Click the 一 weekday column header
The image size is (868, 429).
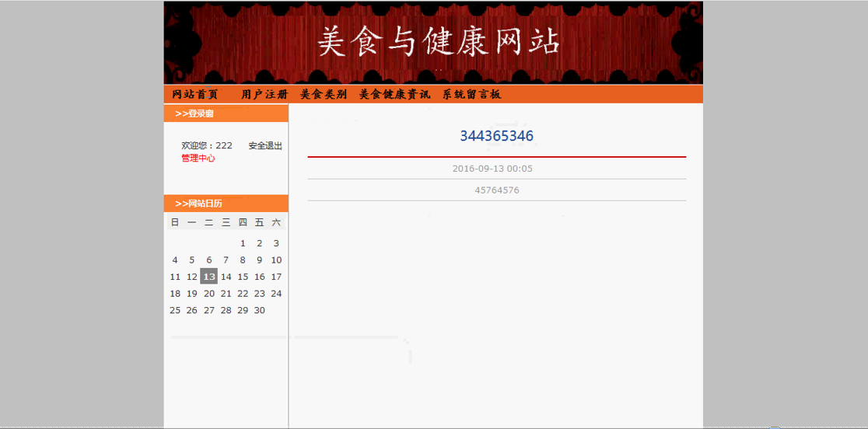[192, 222]
